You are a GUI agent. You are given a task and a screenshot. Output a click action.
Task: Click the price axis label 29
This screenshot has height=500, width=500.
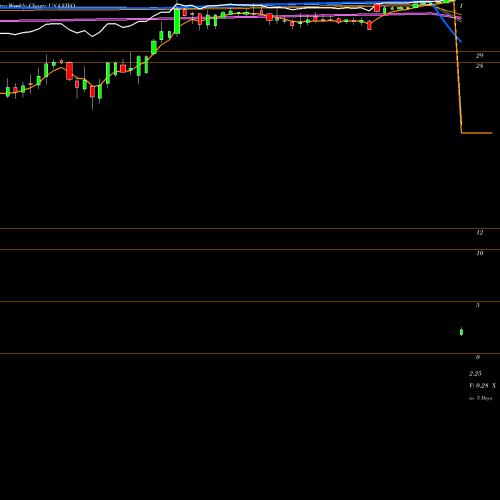pyautogui.click(x=479, y=56)
